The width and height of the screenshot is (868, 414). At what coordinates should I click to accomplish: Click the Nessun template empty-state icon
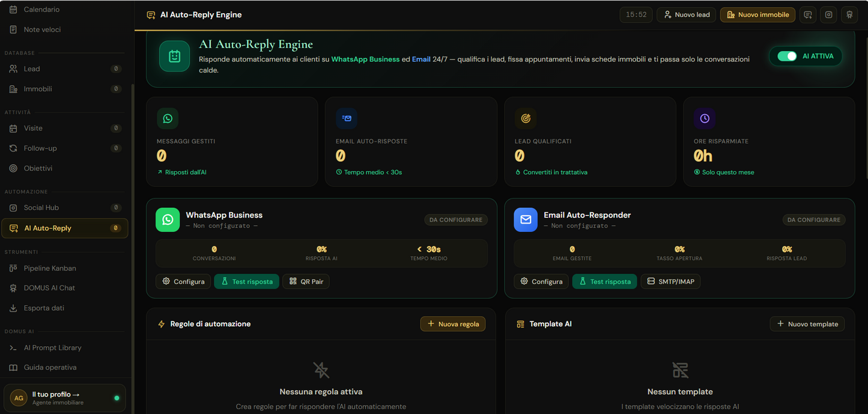coord(680,370)
